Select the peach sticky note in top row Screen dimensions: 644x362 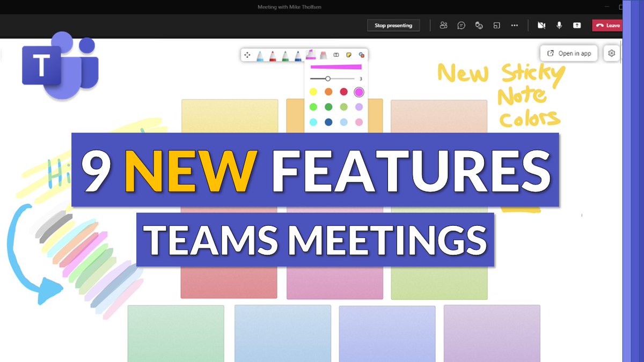pyautogui.click(x=439, y=116)
